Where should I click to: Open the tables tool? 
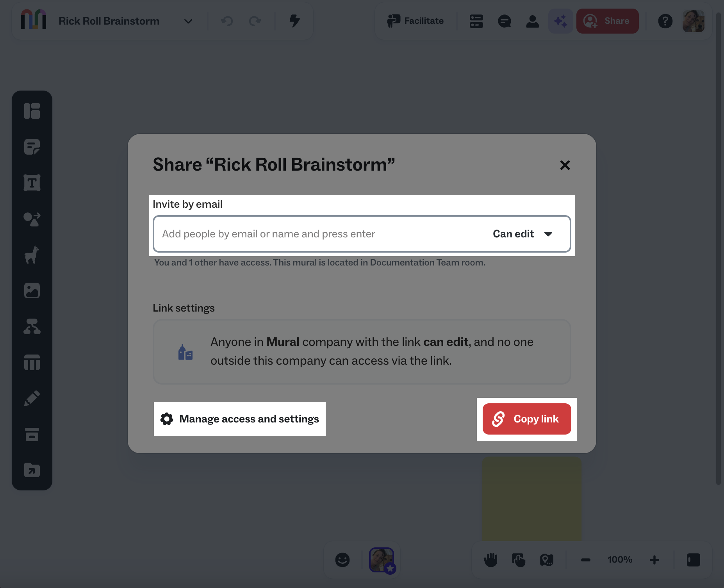point(32,363)
